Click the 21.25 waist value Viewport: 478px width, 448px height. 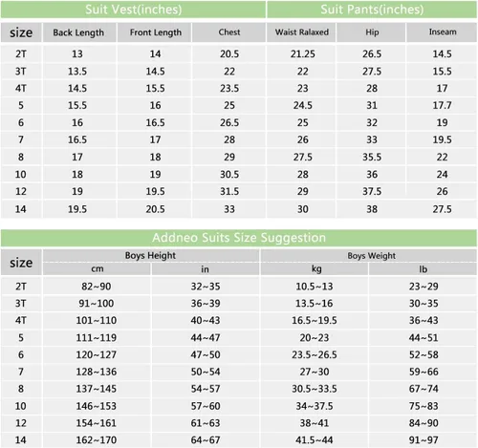[x=302, y=53]
